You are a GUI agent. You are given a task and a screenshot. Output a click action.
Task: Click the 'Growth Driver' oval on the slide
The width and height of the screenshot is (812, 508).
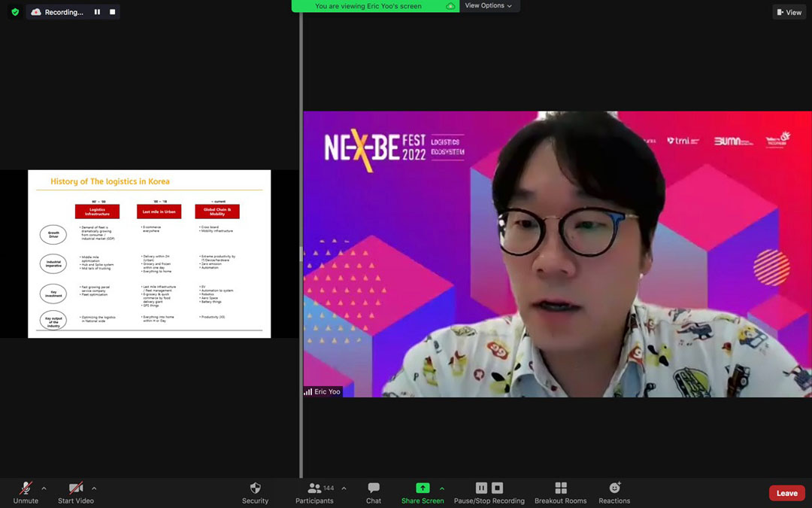pos(53,235)
